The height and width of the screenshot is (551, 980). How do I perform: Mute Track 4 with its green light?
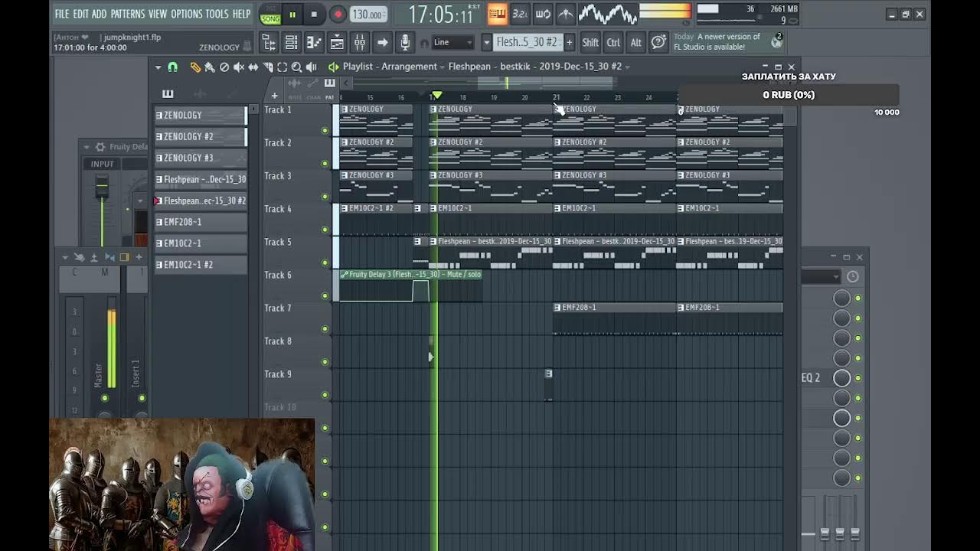pos(325,230)
